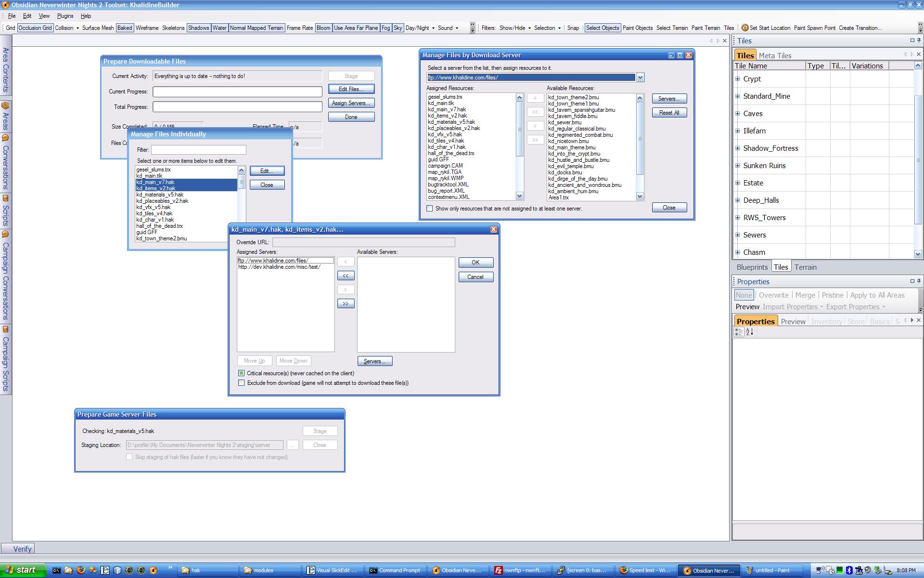Toggle Fog display

(x=385, y=28)
